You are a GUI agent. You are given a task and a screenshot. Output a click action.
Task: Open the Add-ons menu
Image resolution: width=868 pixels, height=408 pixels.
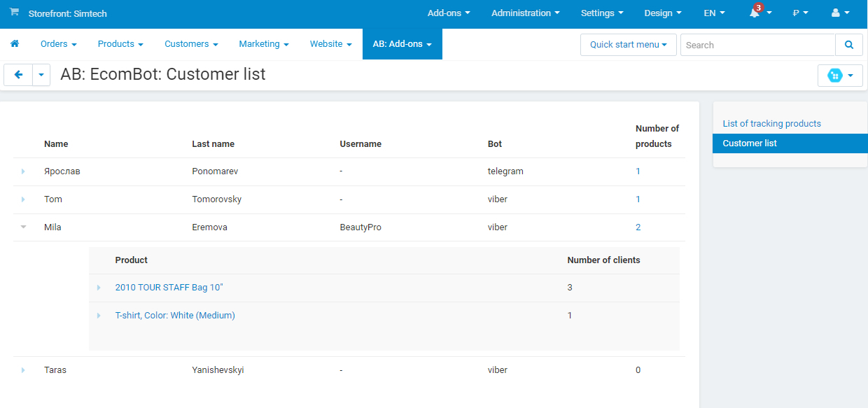coord(448,13)
